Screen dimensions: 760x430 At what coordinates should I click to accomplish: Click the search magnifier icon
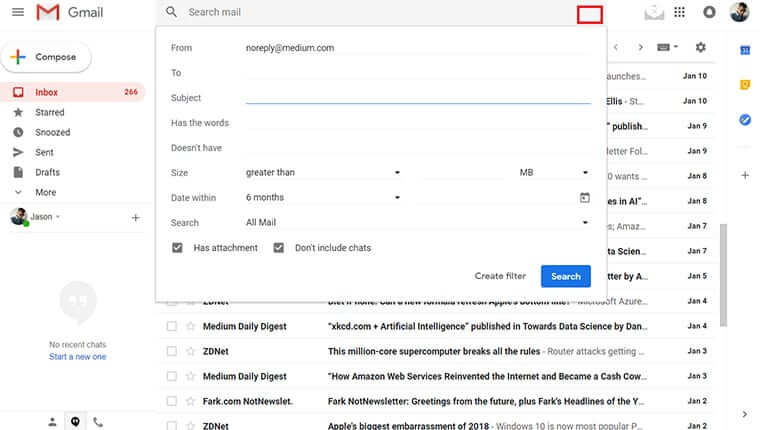(171, 12)
